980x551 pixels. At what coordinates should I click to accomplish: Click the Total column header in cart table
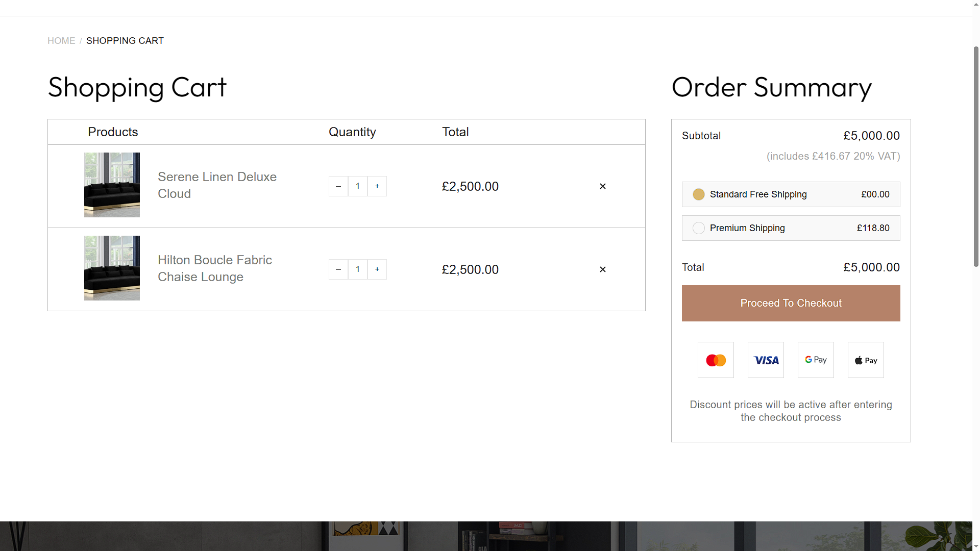455,132
